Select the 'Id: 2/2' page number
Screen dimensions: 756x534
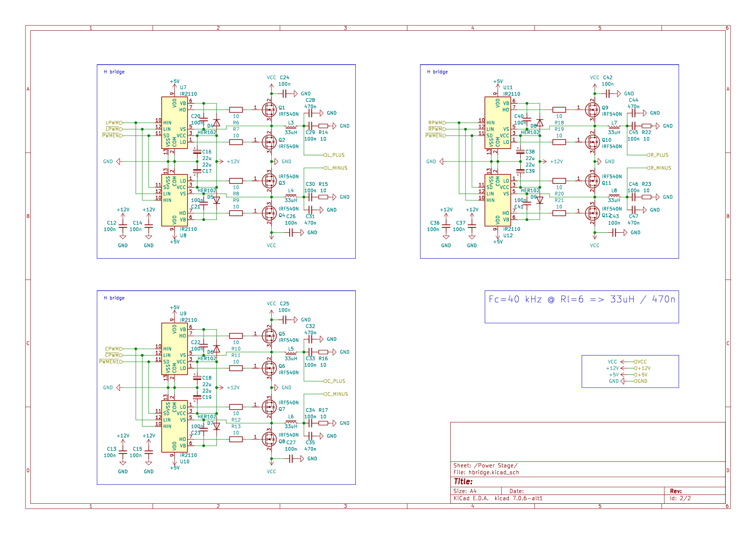click(x=680, y=498)
